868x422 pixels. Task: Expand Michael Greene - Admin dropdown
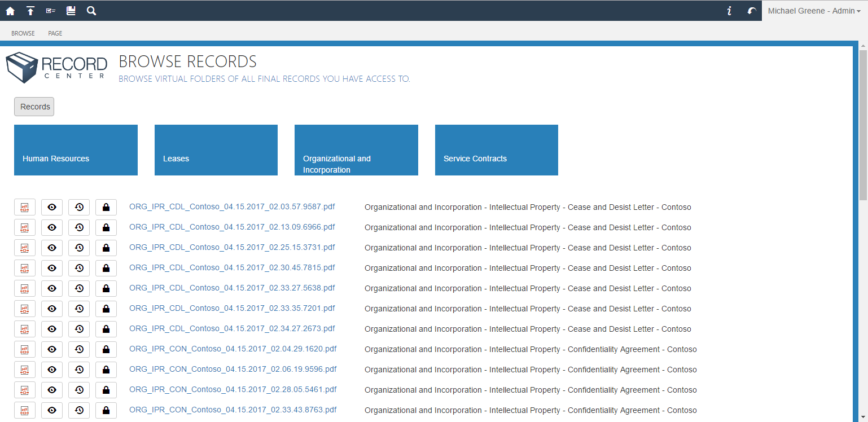click(x=814, y=11)
